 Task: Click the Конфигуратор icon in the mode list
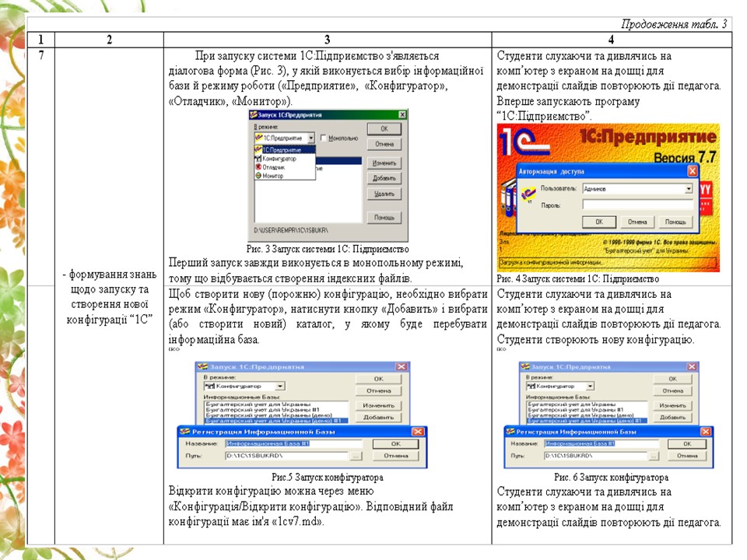point(258,158)
